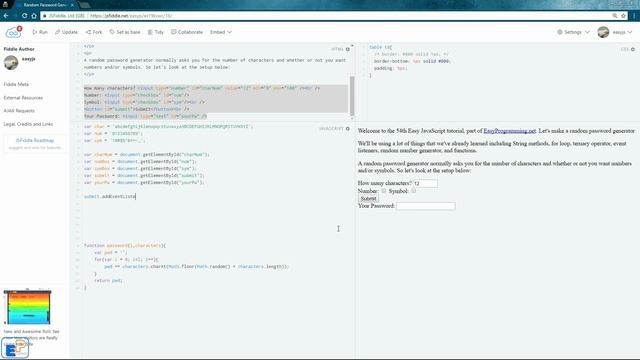Click the border-bottom line in the CSS editor
The image size is (640, 360).
(412, 61)
